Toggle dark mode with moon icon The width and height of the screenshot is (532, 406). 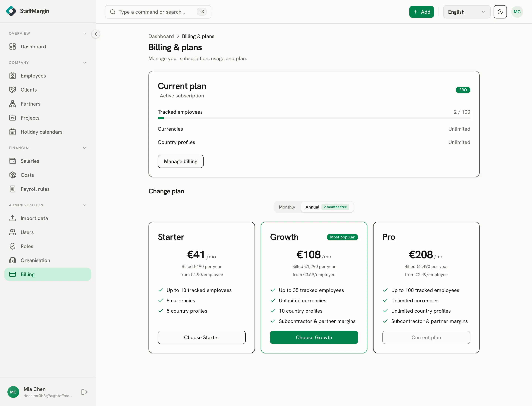pyautogui.click(x=500, y=12)
